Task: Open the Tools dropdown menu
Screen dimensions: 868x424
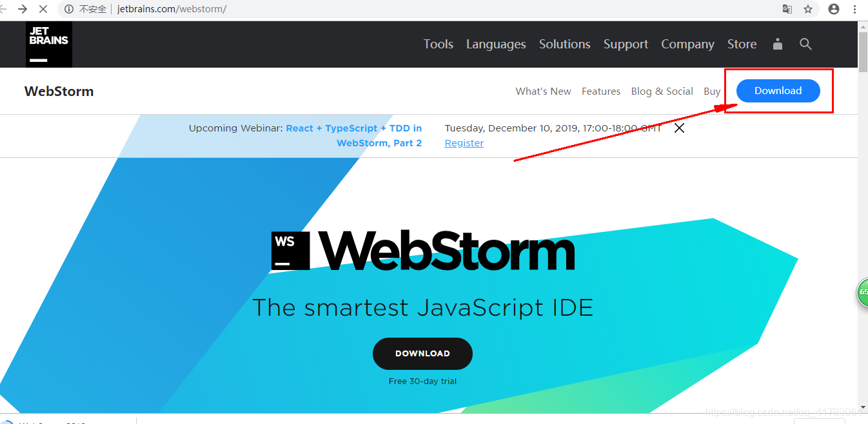Action: pos(439,44)
